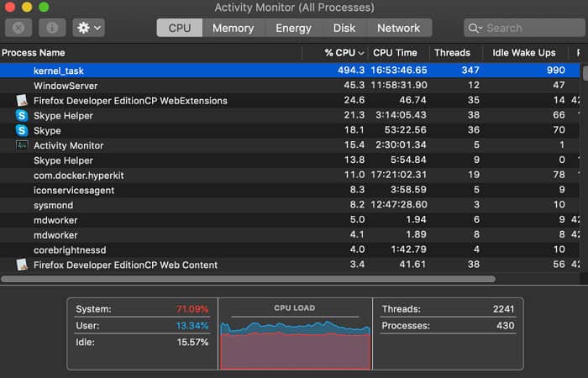Sort by Process Name column
The height and width of the screenshot is (378, 588).
150,53
